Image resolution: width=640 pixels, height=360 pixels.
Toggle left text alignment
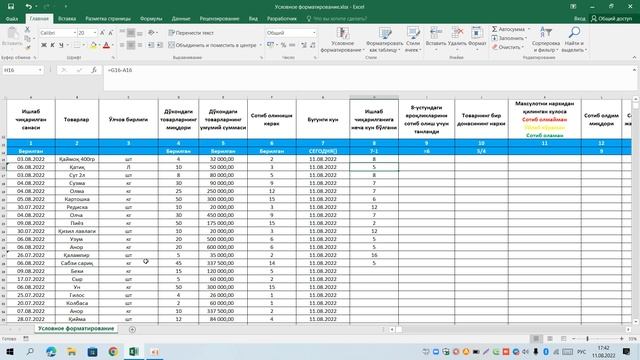coord(122,45)
